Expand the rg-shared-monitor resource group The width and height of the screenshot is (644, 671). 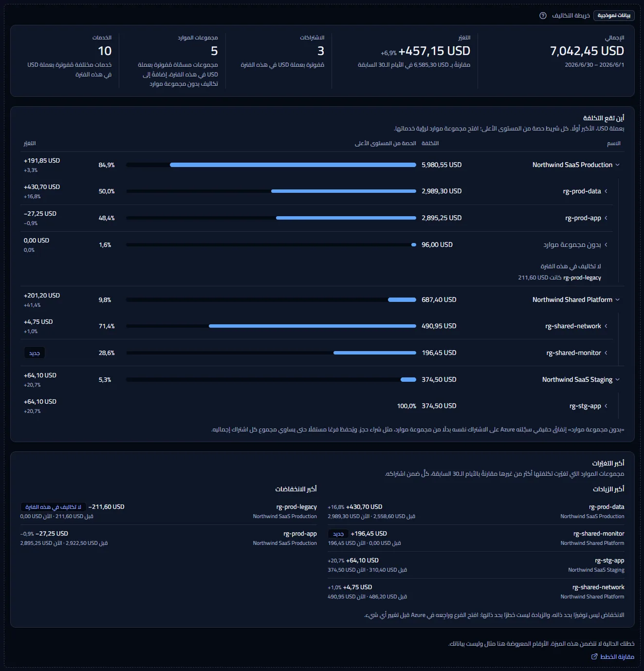[606, 353]
